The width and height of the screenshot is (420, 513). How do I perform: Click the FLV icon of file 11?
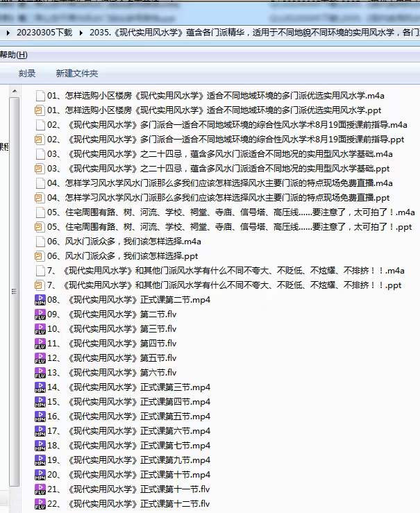(40, 344)
